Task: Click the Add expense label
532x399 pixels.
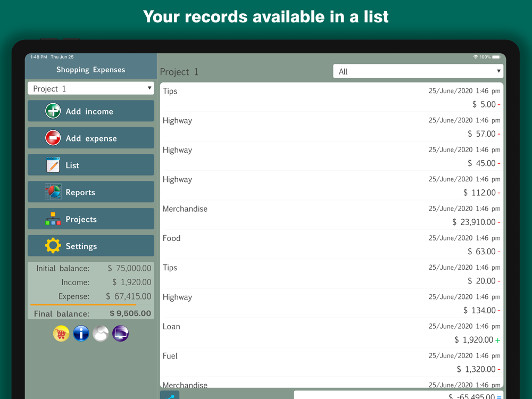Action: (x=92, y=138)
